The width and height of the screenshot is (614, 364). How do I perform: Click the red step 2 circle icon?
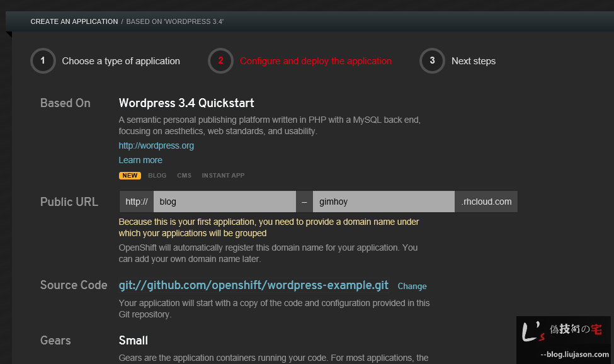tap(220, 60)
